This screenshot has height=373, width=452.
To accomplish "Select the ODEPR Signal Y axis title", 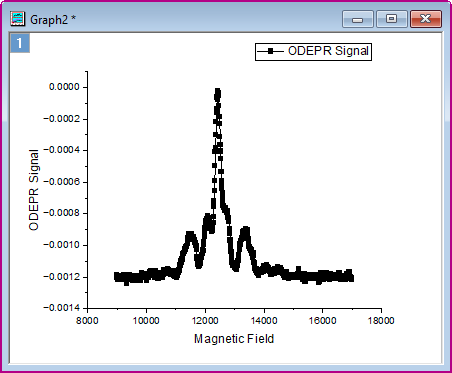I will [34, 190].
